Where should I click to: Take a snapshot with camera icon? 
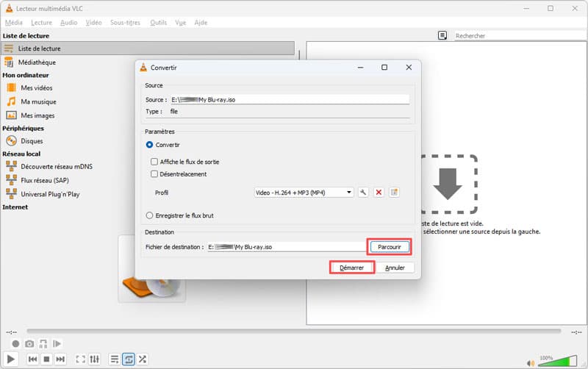[29, 343]
